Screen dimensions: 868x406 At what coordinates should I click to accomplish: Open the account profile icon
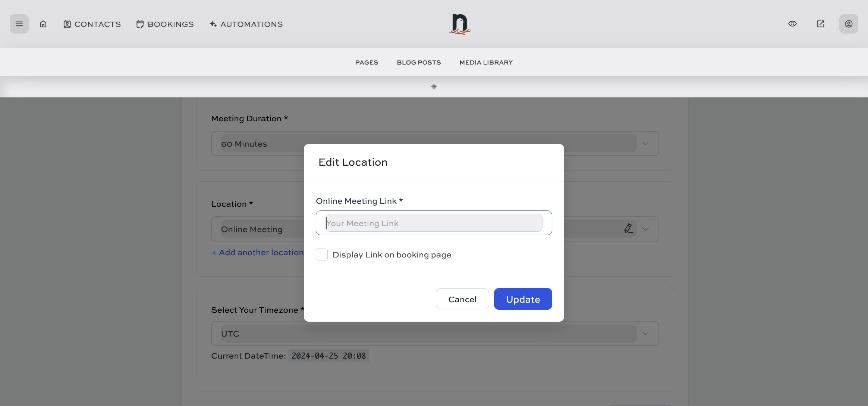click(x=848, y=24)
